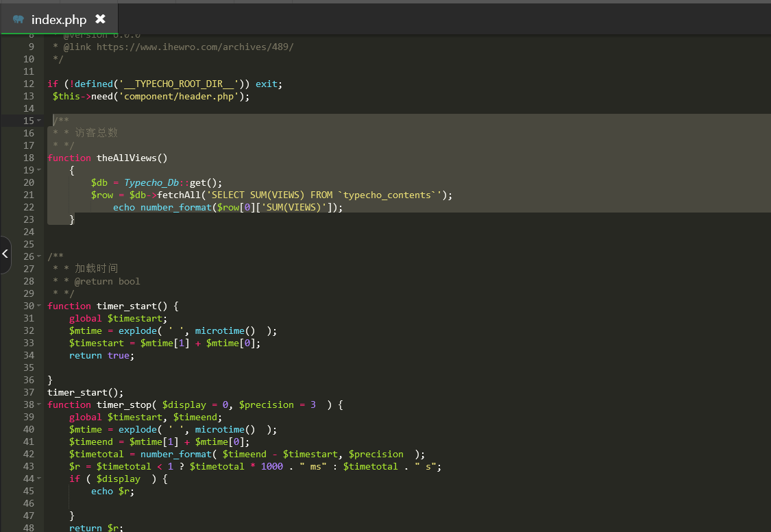Viewport: 771px width, 532px height.
Task: Click number_format on line 22
Action: (x=176, y=208)
